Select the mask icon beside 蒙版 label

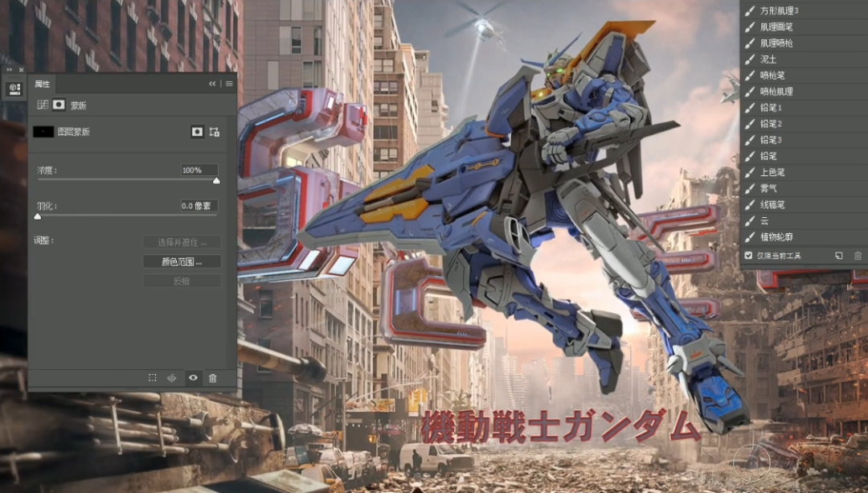point(59,105)
